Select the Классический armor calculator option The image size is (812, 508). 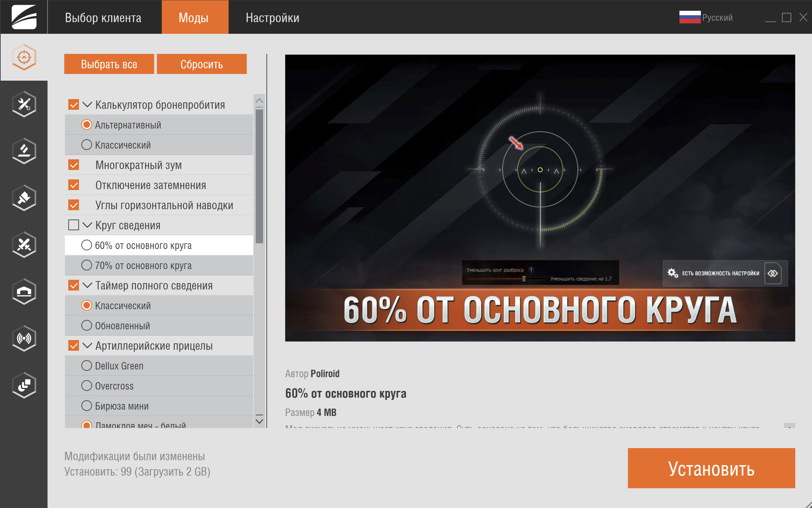coord(87,145)
